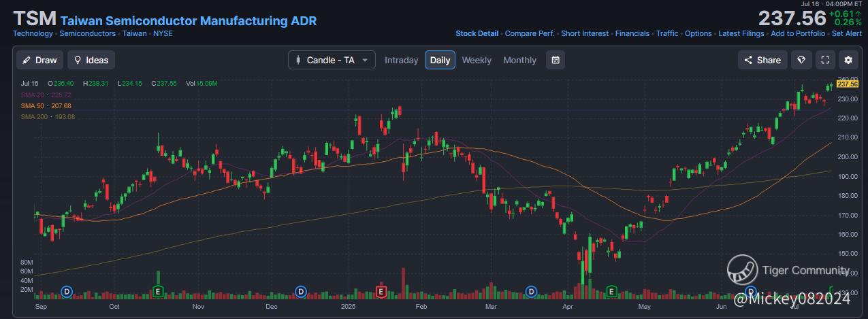Viewport: 868px width, 319px height.
Task: Click the March dividend marker
Action: (532, 292)
